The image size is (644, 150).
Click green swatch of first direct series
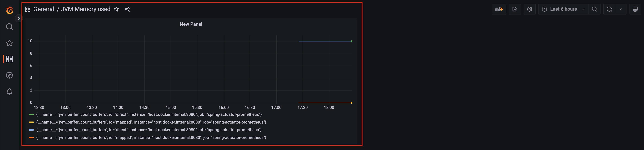31,114
